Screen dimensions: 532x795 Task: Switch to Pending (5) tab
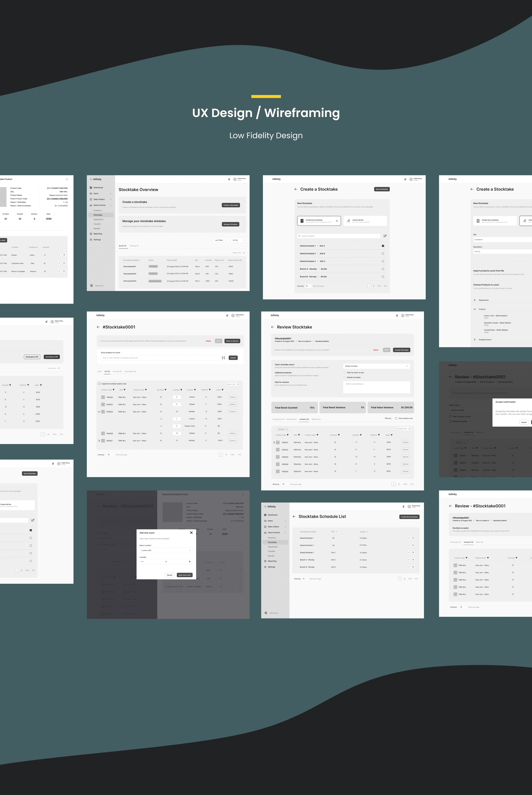pos(134,246)
